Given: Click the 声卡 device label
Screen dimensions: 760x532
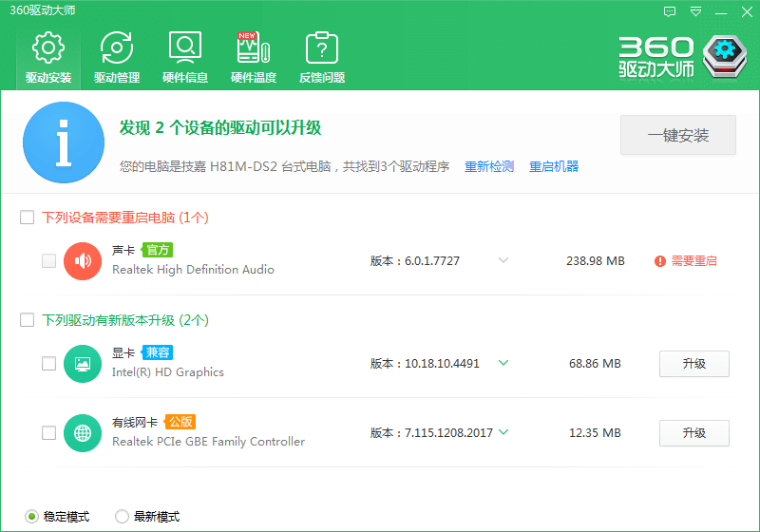Looking at the screenshot, I should (123, 250).
